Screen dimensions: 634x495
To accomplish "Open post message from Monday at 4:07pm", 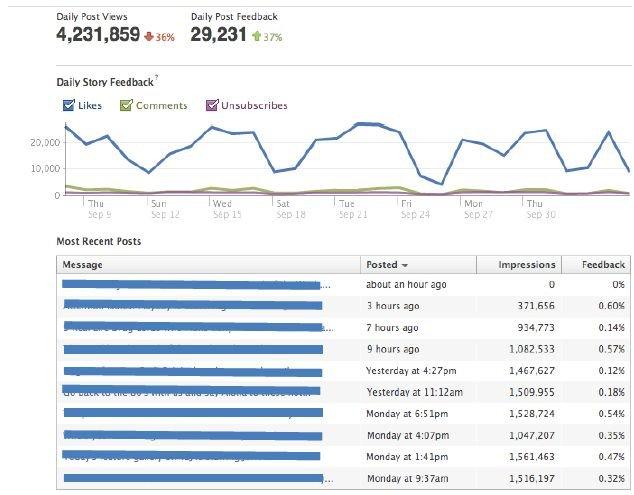I will [193, 436].
